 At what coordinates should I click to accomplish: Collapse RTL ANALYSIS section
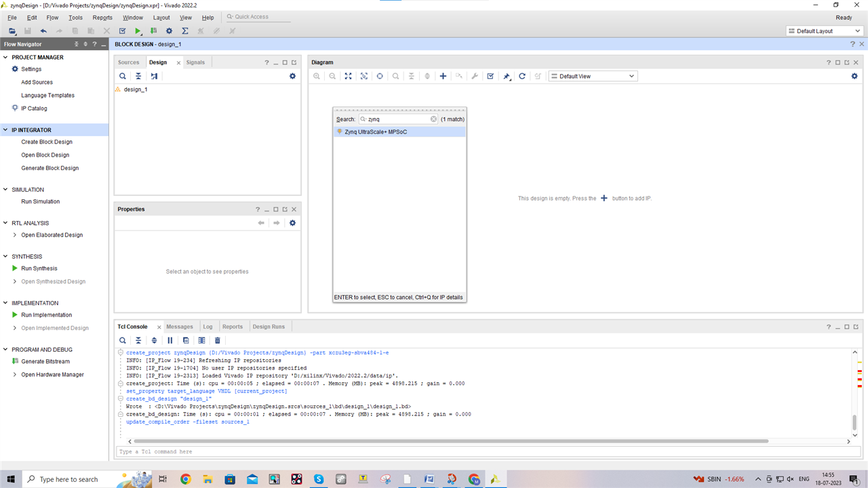(x=5, y=223)
